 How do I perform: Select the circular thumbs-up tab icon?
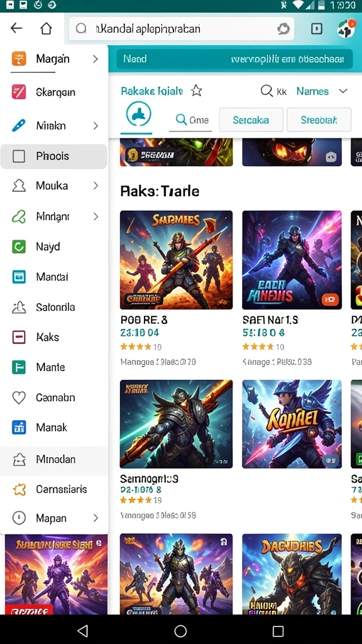[138, 114]
